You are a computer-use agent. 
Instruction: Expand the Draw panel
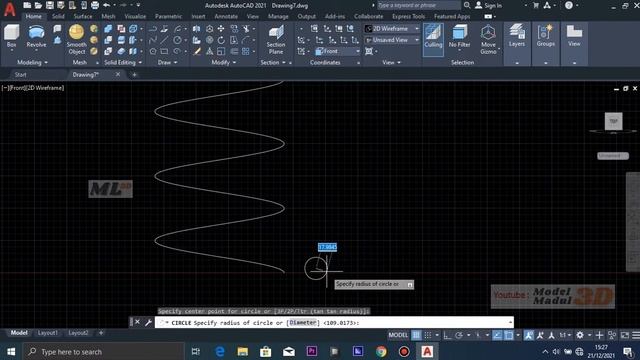click(x=167, y=62)
